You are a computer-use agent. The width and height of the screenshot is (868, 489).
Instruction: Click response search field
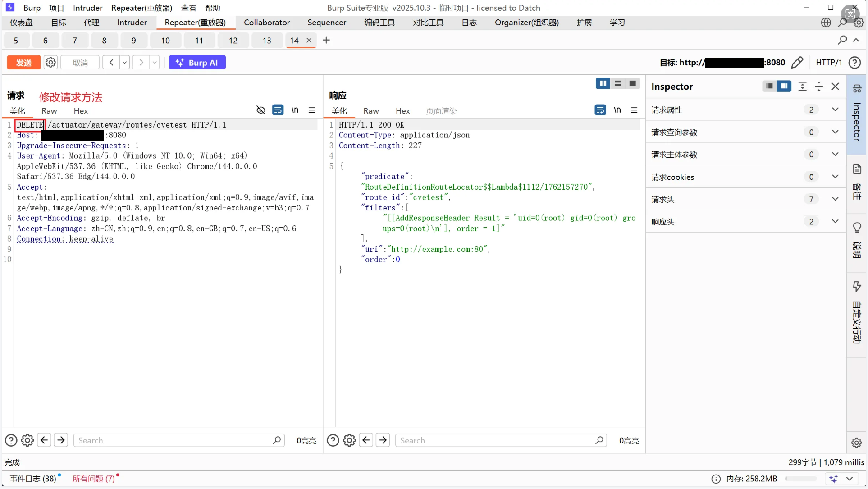click(x=501, y=440)
